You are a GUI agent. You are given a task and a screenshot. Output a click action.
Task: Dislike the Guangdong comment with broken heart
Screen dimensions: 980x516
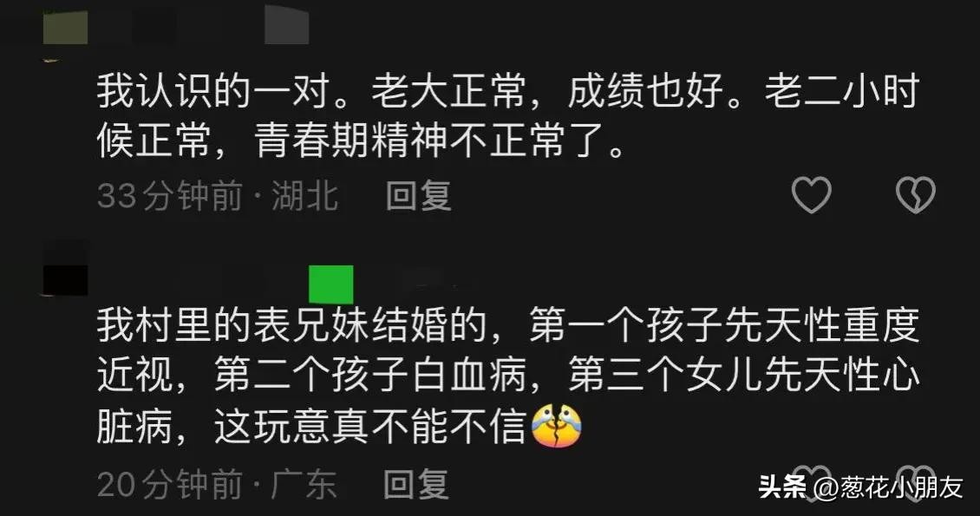click(916, 482)
